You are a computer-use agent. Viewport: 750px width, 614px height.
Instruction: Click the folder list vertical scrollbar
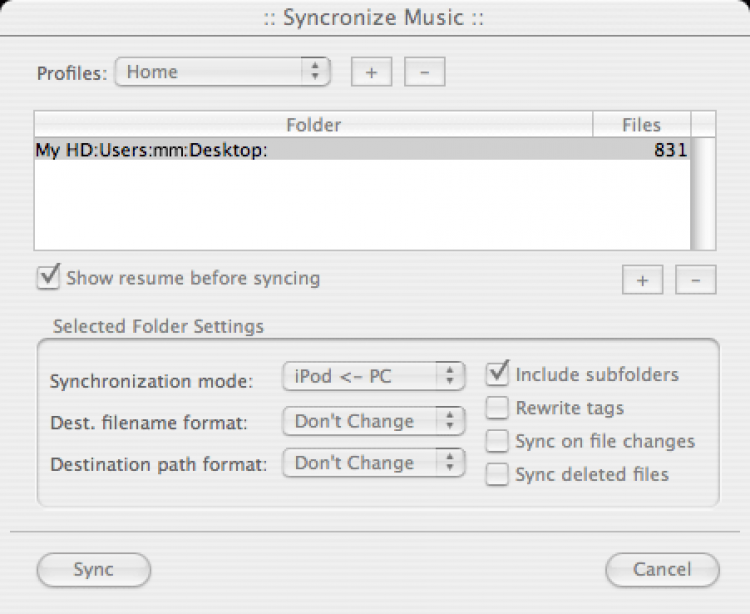point(704,195)
